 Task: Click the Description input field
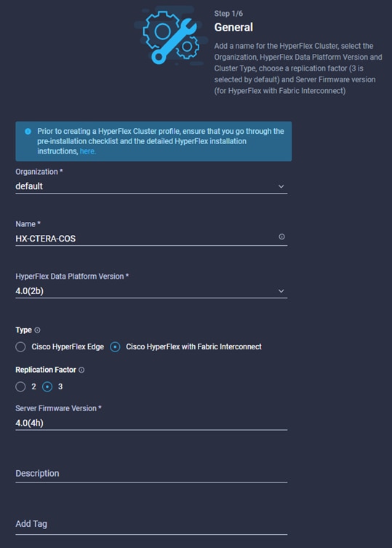point(151,474)
